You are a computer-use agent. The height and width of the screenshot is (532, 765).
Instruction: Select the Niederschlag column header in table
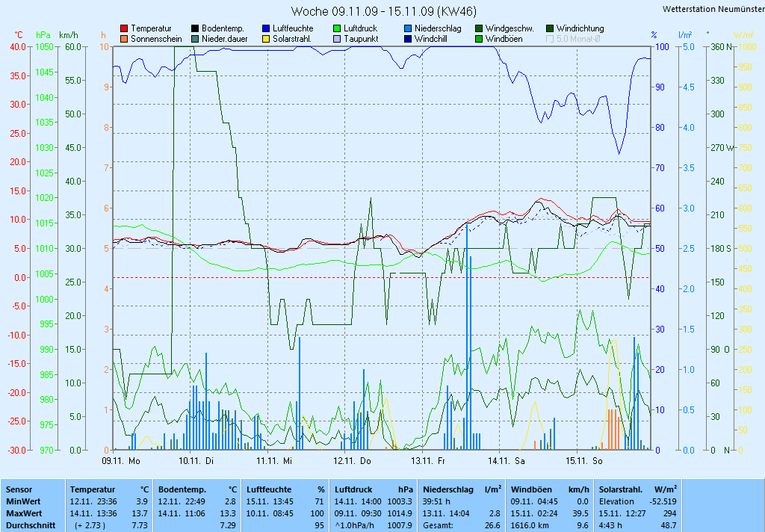[448, 489]
